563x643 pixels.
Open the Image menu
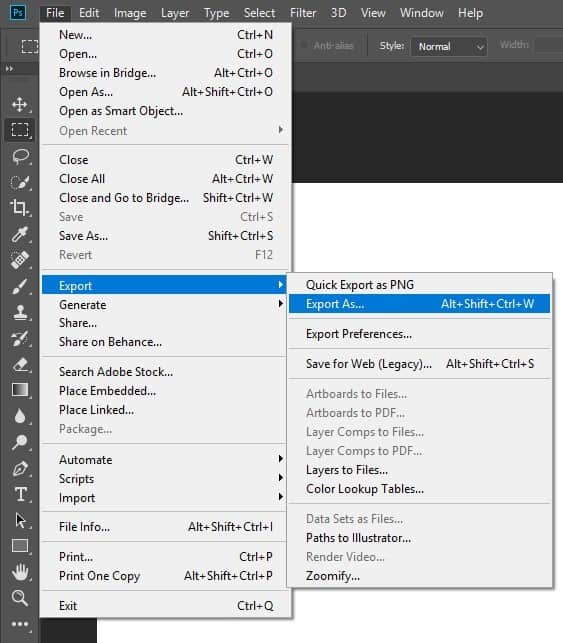click(130, 13)
